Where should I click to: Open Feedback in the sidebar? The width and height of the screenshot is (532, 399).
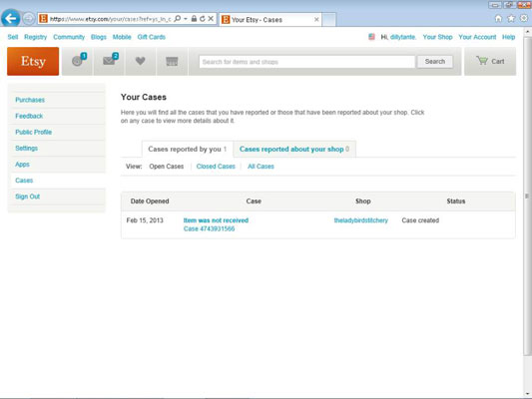click(x=29, y=116)
